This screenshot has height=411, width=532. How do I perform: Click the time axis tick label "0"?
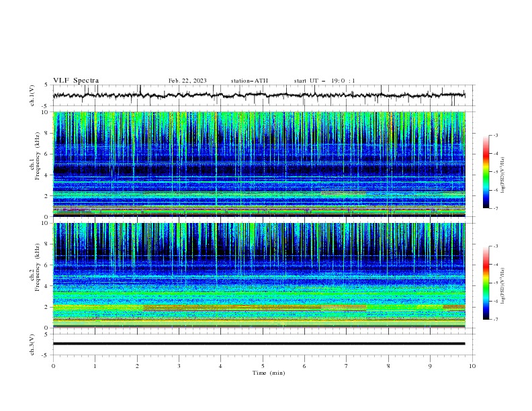click(x=53, y=366)
